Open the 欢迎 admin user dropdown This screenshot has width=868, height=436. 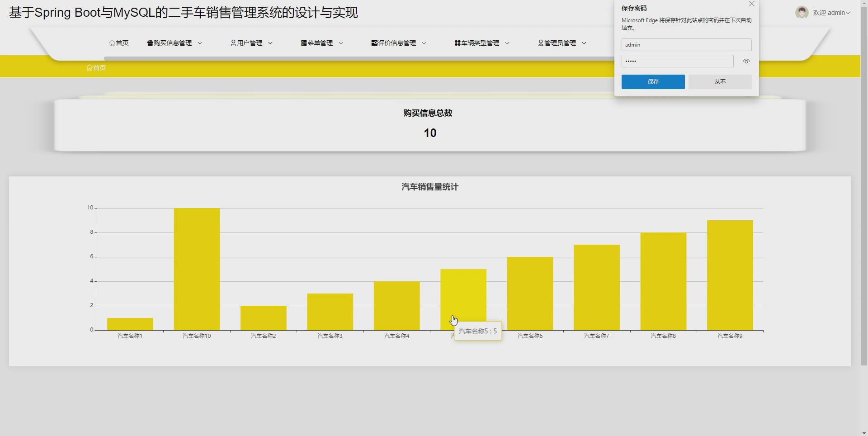832,13
